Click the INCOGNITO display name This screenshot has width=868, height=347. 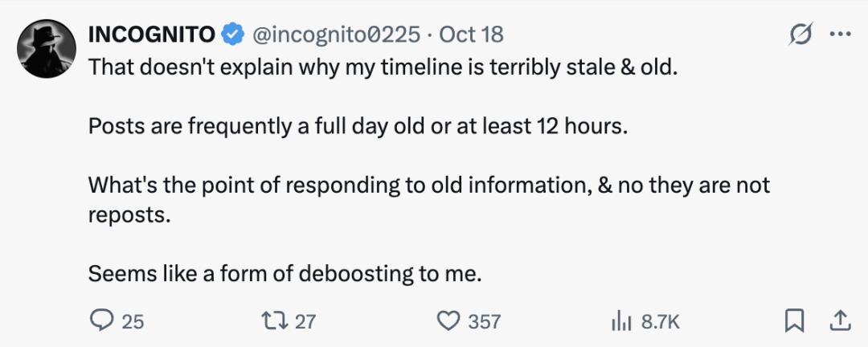tap(151, 35)
